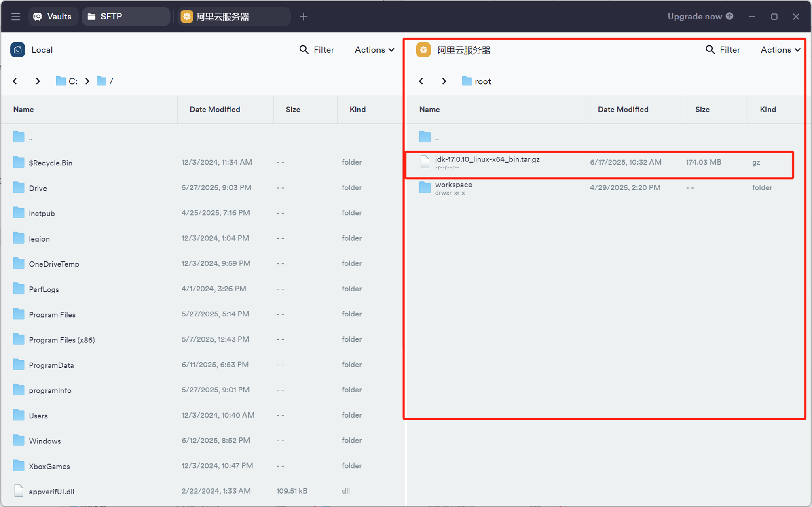Go forward in remote pane navigation
Screen dimensions: 812x507
(x=444, y=81)
